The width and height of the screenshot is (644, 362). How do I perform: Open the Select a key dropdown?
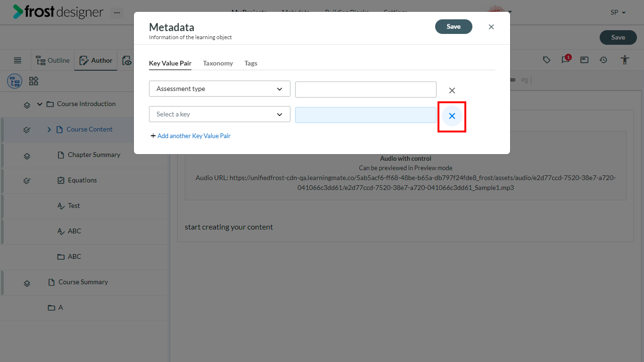point(220,114)
